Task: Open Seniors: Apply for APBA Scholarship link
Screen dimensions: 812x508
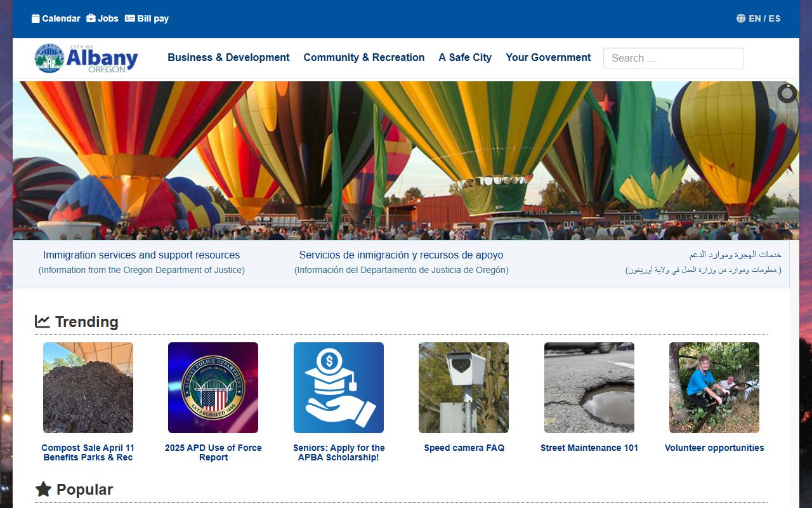Action: coord(339,453)
